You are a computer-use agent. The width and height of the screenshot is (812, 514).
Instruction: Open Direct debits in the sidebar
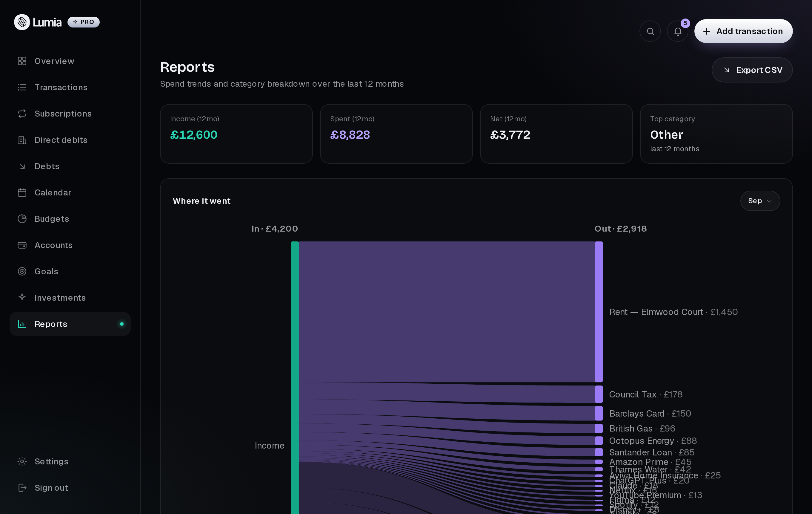click(x=70, y=140)
